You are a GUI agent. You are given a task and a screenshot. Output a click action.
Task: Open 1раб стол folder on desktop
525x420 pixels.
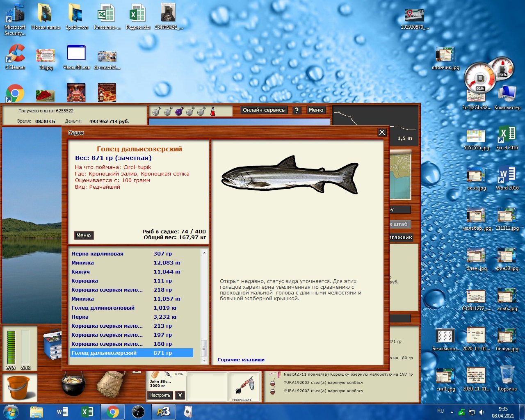tap(76, 16)
